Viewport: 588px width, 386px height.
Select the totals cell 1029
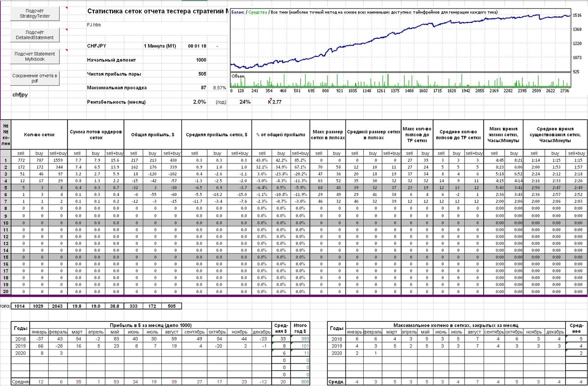point(39,306)
